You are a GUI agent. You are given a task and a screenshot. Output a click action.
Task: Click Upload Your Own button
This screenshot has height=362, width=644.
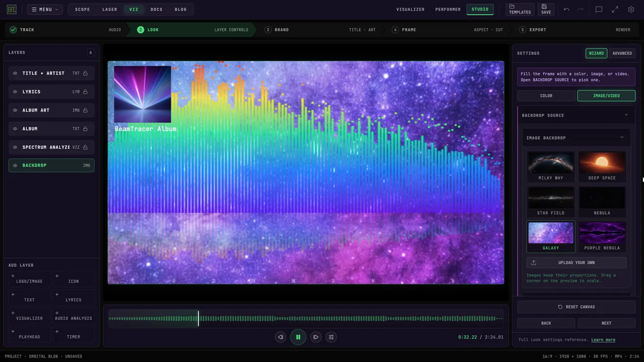[x=577, y=262]
